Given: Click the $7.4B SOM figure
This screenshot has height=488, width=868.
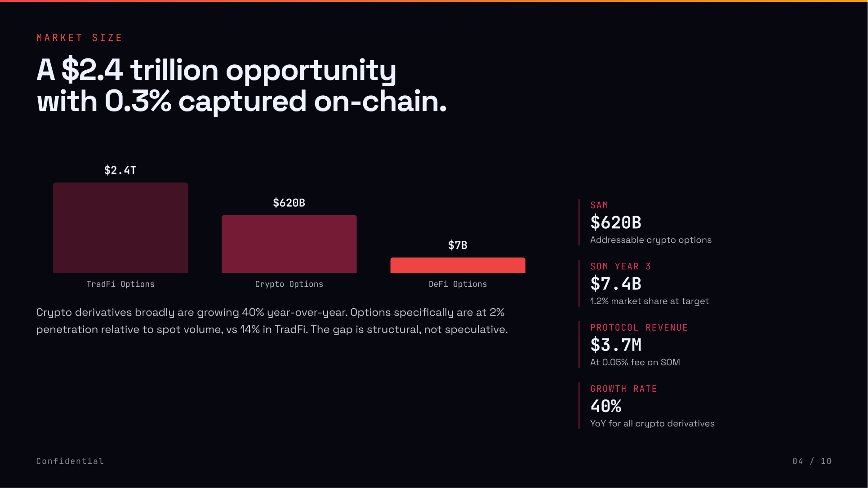Looking at the screenshot, I should coord(616,284).
